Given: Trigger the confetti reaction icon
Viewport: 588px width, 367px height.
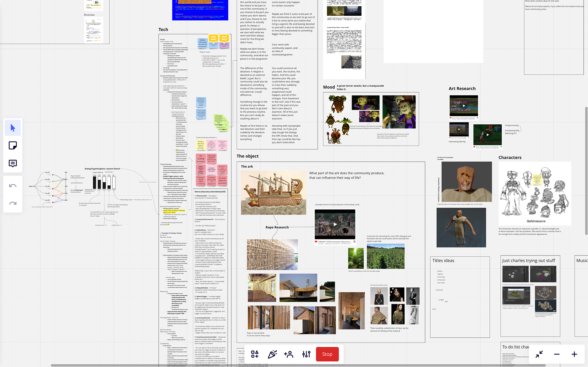Looking at the screenshot, I should coord(272,354).
